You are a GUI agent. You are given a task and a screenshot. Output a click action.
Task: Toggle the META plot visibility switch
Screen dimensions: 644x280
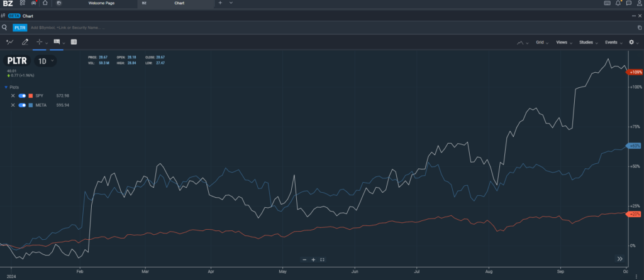(22, 105)
